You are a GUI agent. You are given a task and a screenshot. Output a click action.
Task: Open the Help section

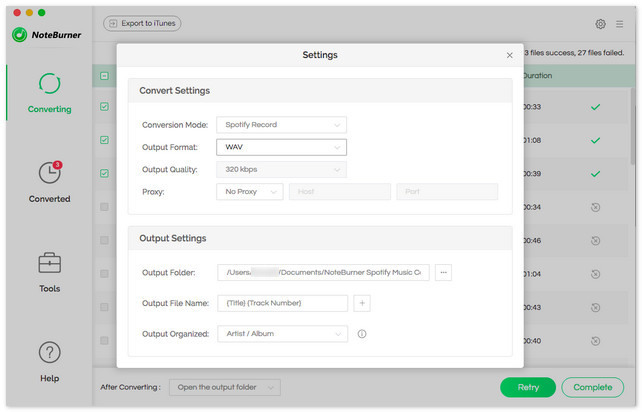tap(50, 362)
